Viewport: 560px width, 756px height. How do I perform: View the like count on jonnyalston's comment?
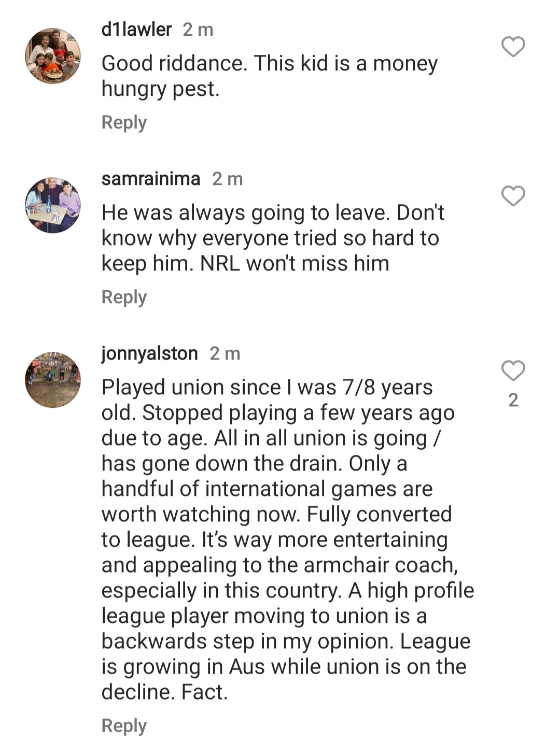point(513,400)
